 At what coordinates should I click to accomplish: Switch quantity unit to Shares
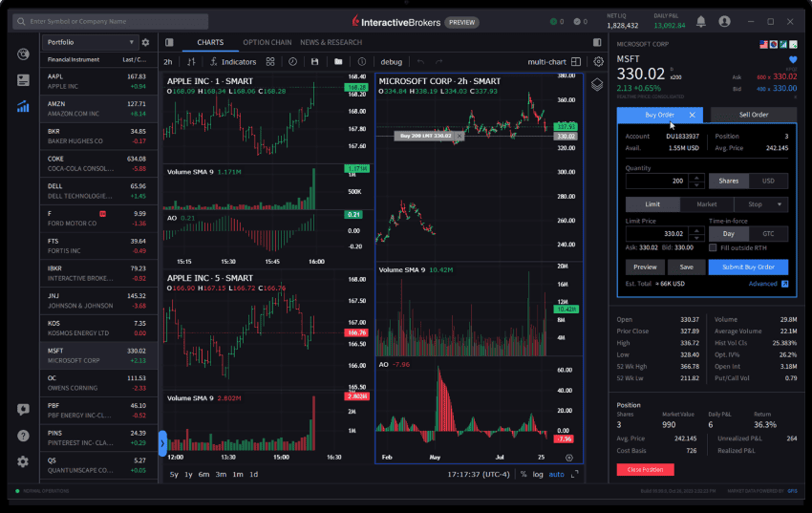click(728, 181)
